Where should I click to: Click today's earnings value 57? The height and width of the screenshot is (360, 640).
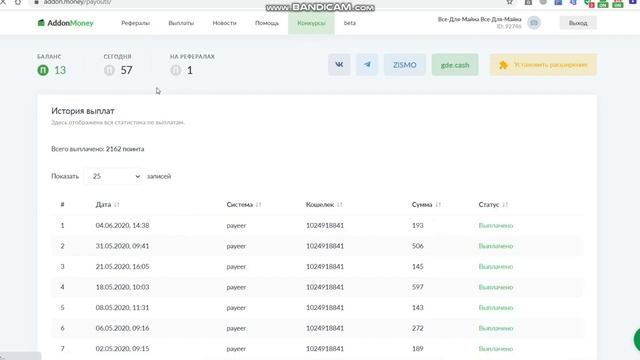tap(127, 70)
